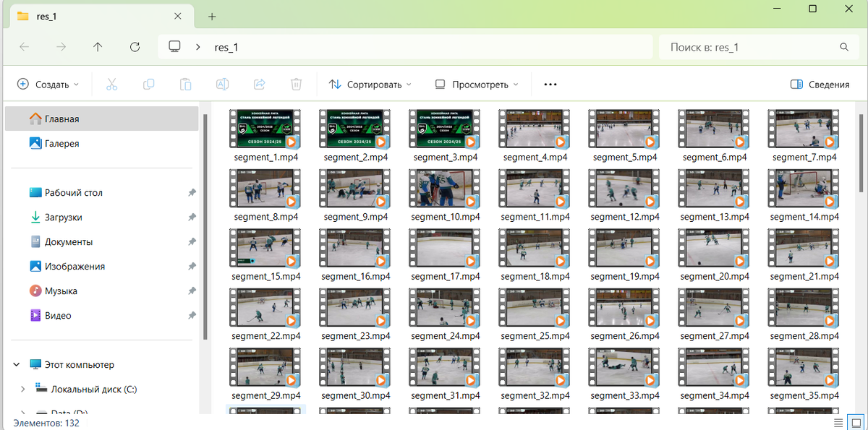Toggle the Сведения details pane
The height and width of the screenshot is (430, 868).
820,85
